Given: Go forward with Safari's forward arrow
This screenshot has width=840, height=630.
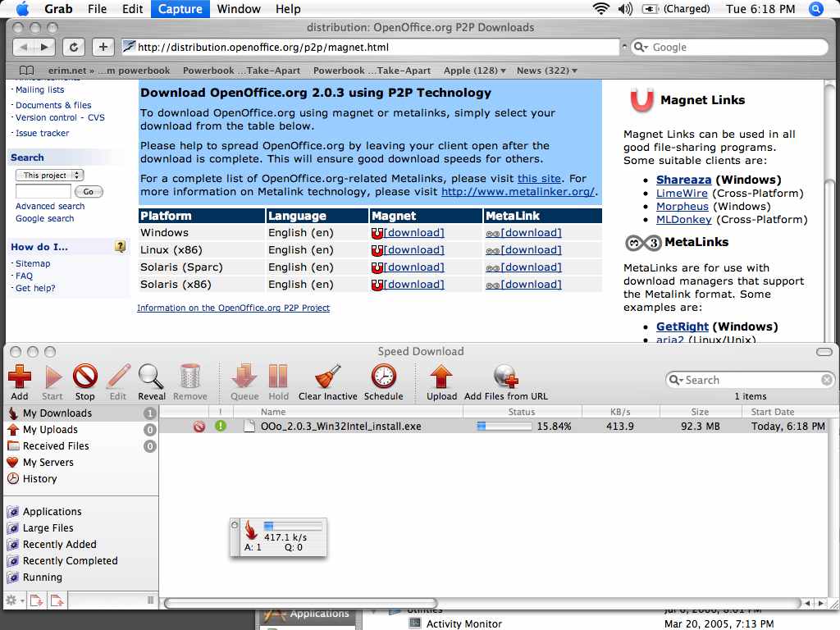Looking at the screenshot, I should [44, 47].
